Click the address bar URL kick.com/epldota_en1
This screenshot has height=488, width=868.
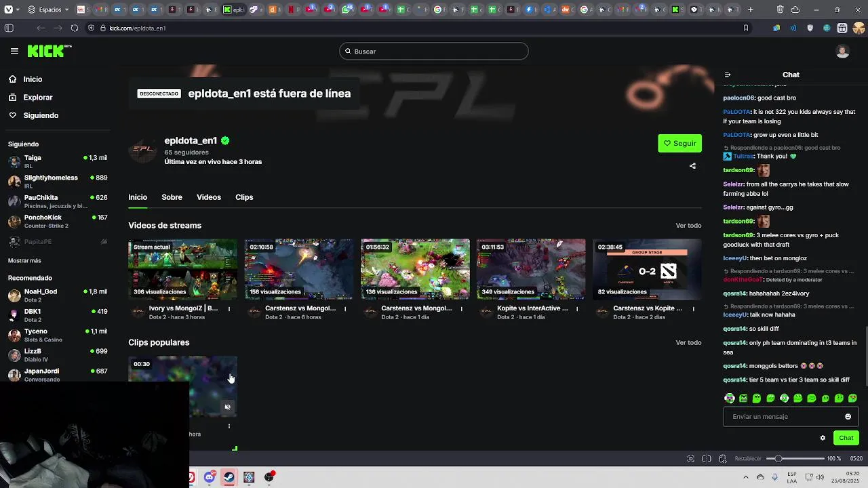(x=138, y=28)
